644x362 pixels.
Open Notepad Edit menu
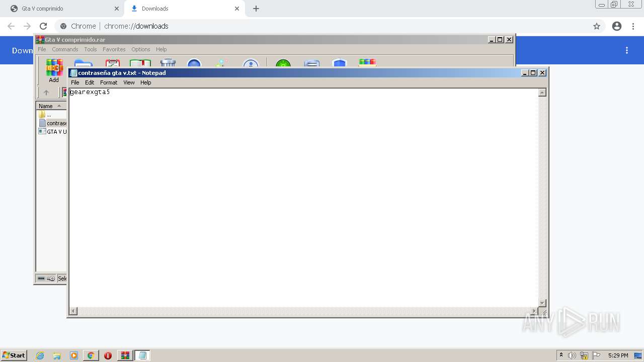90,82
